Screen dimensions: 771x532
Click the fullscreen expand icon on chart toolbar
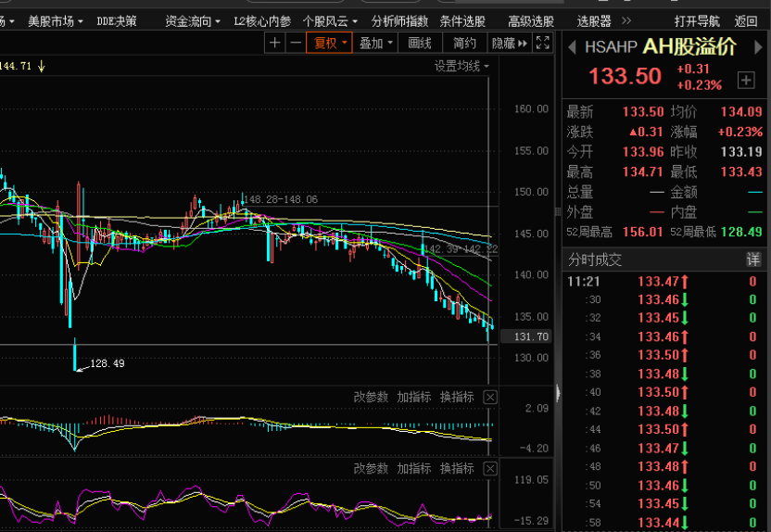click(x=544, y=43)
